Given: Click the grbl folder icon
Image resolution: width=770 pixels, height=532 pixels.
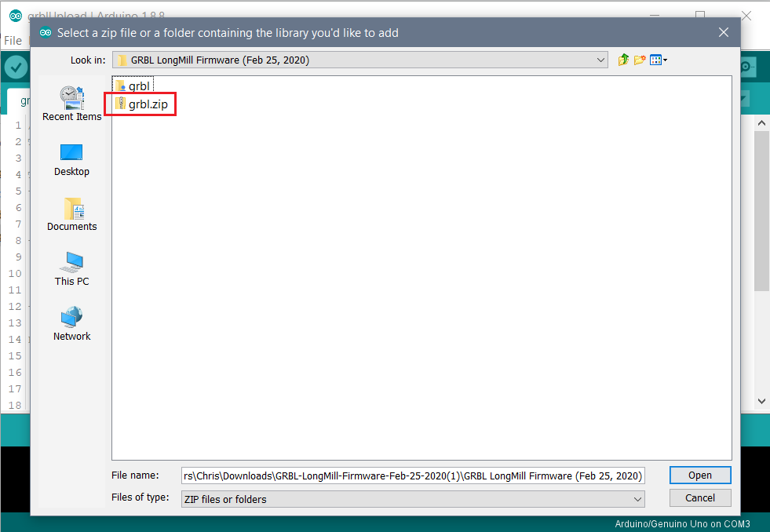Looking at the screenshot, I should coord(120,86).
